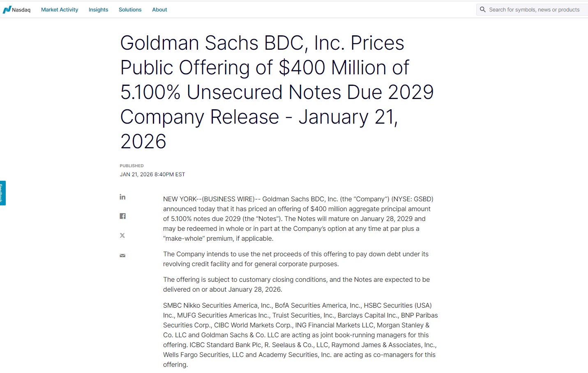
Task: Click the Nasdaq logo
Action: pyautogui.click(x=16, y=9)
